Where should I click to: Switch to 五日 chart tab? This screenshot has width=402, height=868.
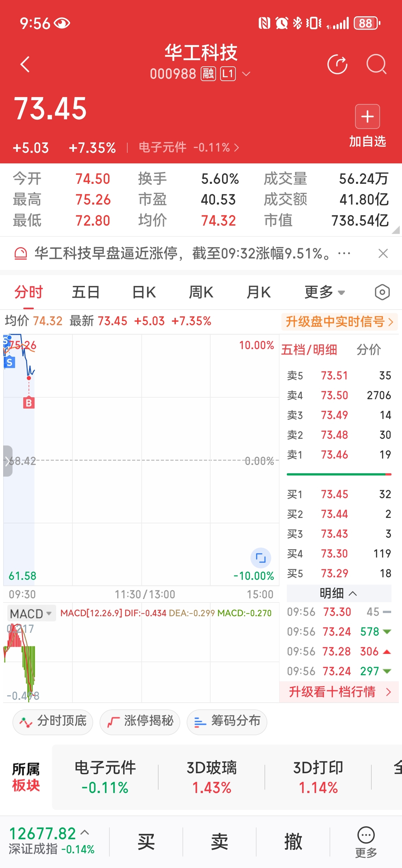[86, 292]
